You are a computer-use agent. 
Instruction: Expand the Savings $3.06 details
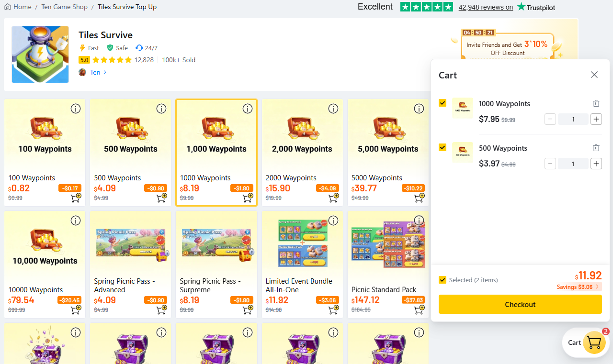coord(579,287)
